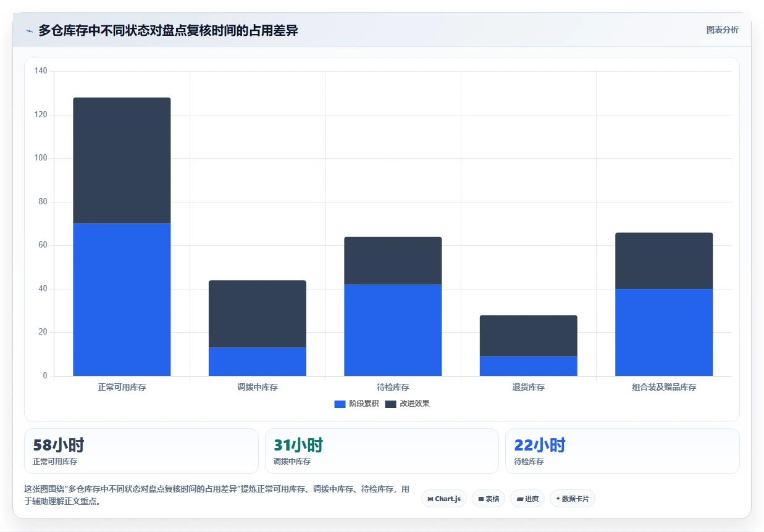The image size is (764, 532).
Task: Click the 图表分析 label in header
Action: click(722, 30)
